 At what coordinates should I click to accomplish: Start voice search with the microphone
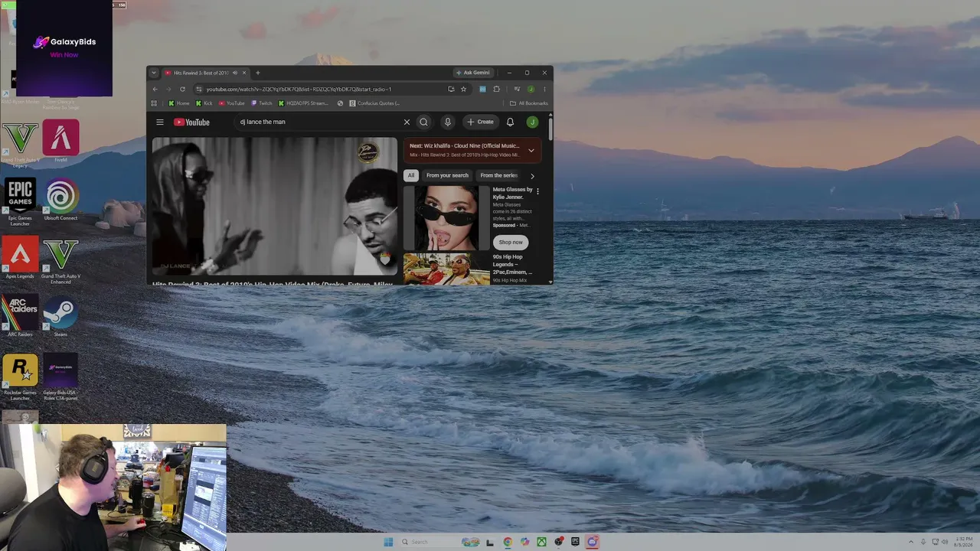tap(448, 122)
